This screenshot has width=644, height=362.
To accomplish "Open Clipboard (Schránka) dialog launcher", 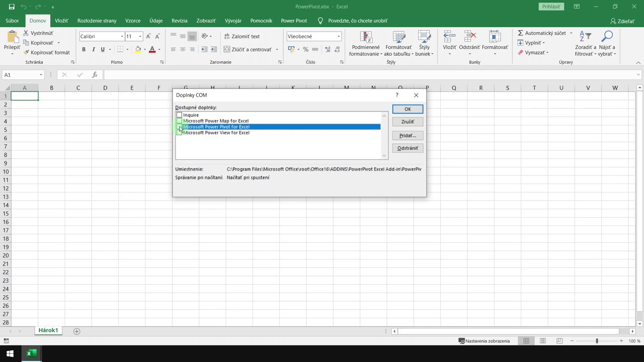I will tap(72, 62).
